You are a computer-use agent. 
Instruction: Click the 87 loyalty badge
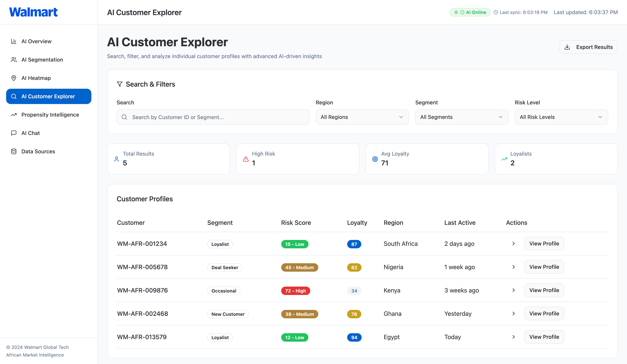click(x=354, y=244)
